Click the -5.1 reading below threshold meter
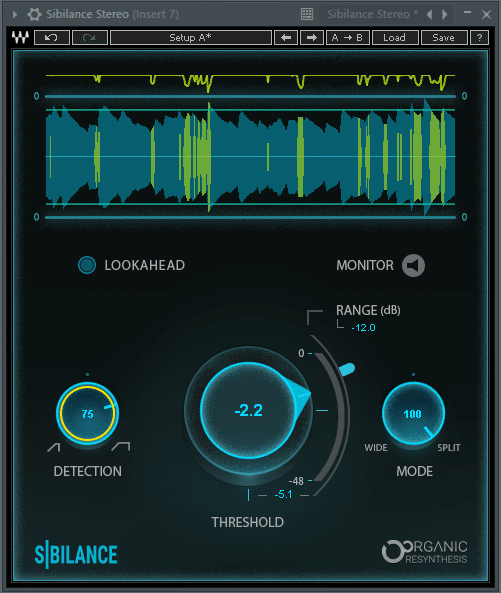 tap(283, 494)
